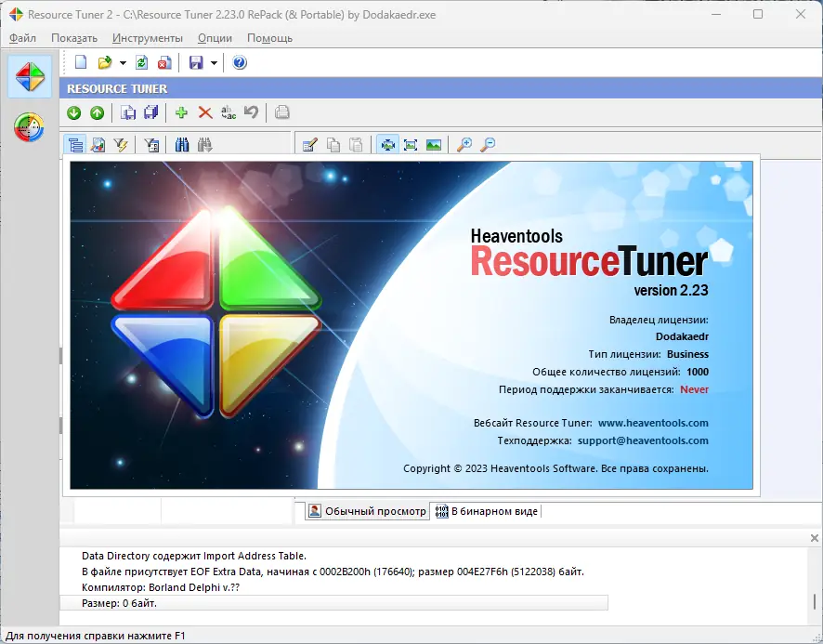Click the 'version 2.23' text

671,291
